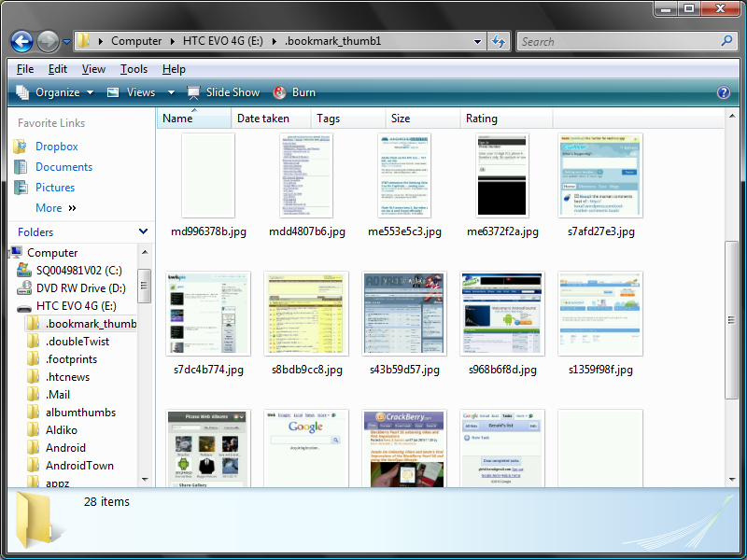Select the .doubleTwist folder in tree
The image size is (747, 560).
(78, 342)
